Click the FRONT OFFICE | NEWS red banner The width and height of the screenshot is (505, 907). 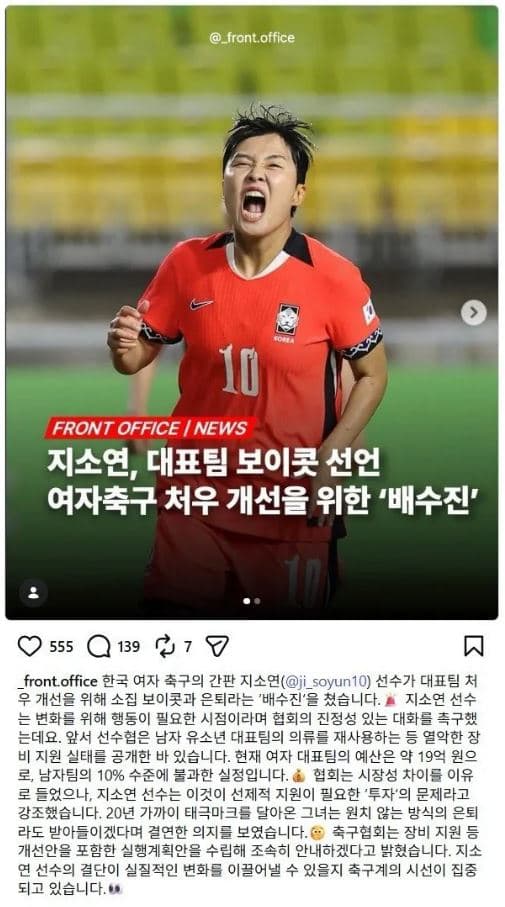coord(150,429)
